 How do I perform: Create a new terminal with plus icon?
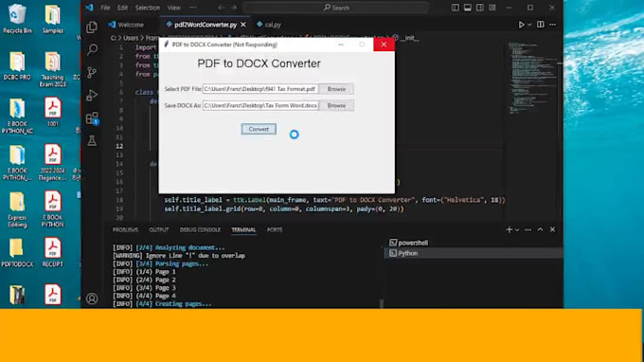pyautogui.click(x=509, y=229)
